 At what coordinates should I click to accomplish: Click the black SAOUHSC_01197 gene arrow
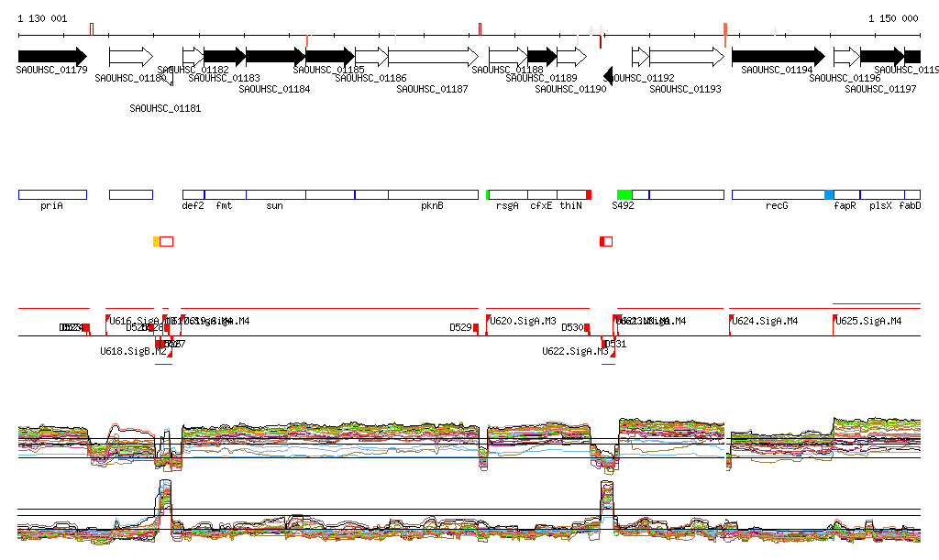pos(882,57)
